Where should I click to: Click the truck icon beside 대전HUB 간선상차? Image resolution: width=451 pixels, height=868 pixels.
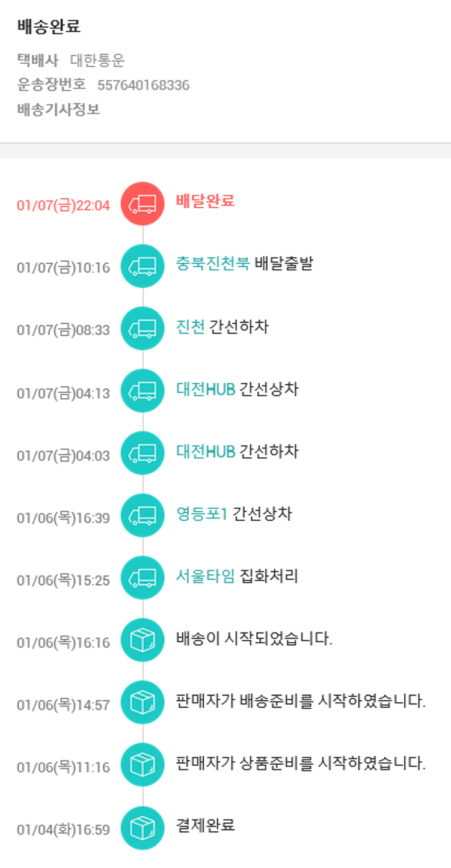(x=143, y=390)
